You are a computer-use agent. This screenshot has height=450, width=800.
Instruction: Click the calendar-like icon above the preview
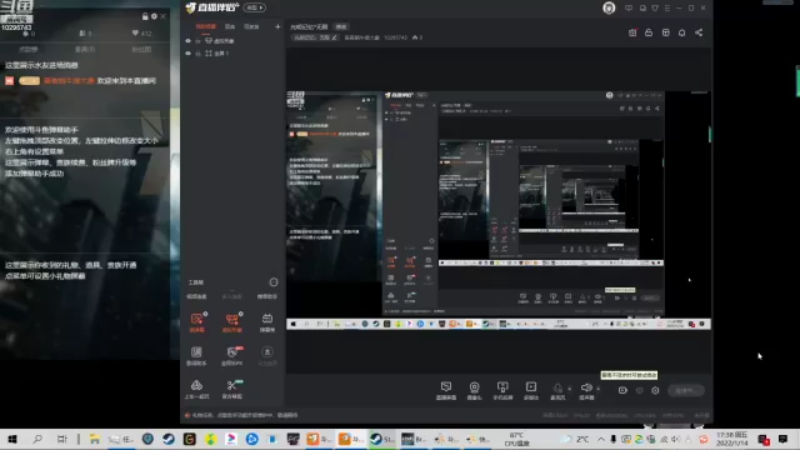point(633,33)
